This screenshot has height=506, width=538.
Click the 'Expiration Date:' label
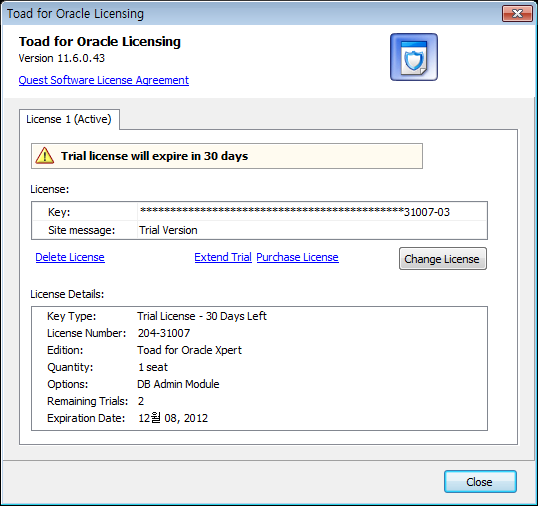tap(86, 418)
